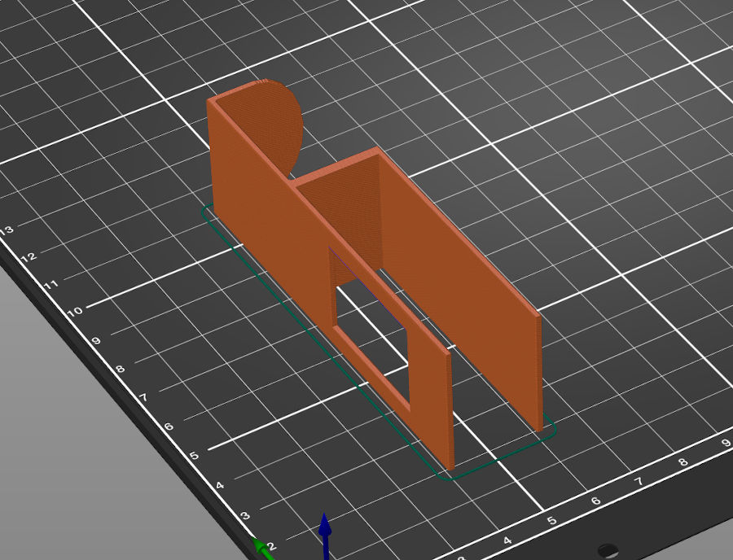
Task: Click the blue Z-axis arrow
Action: tap(325, 536)
